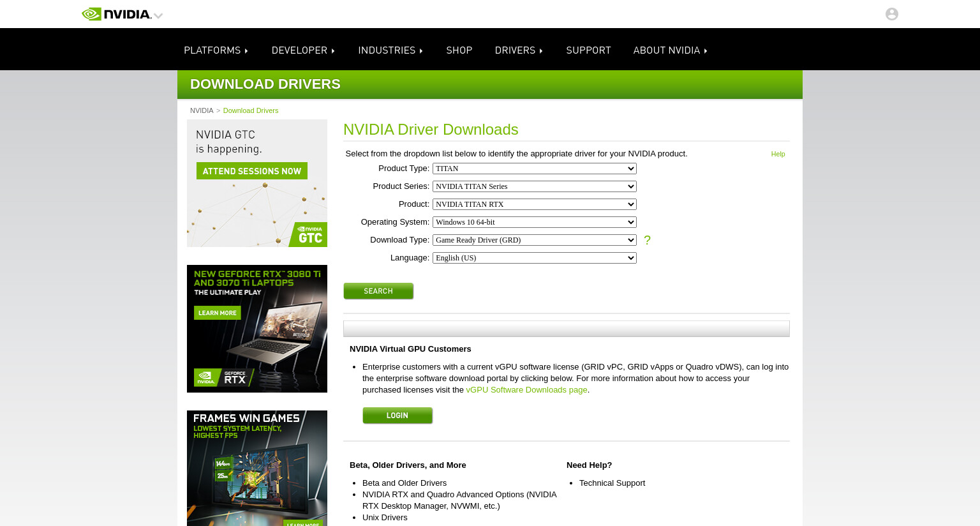The height and width of the screenshot is (526, 980).
Task: Click the Login button
Action: coord(397,416)
